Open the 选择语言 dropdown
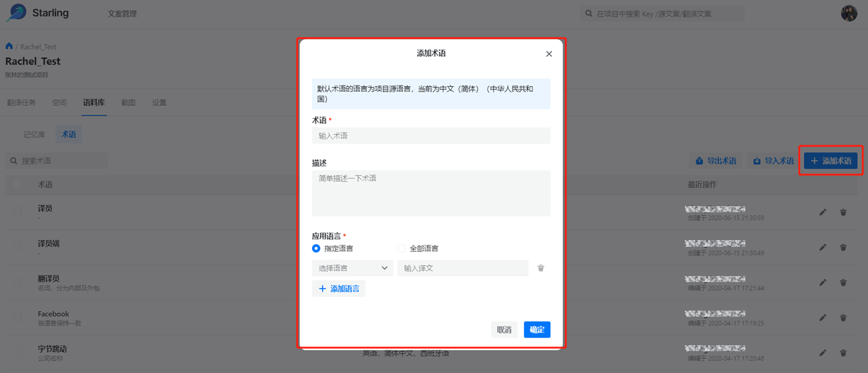 coord(352,268)
